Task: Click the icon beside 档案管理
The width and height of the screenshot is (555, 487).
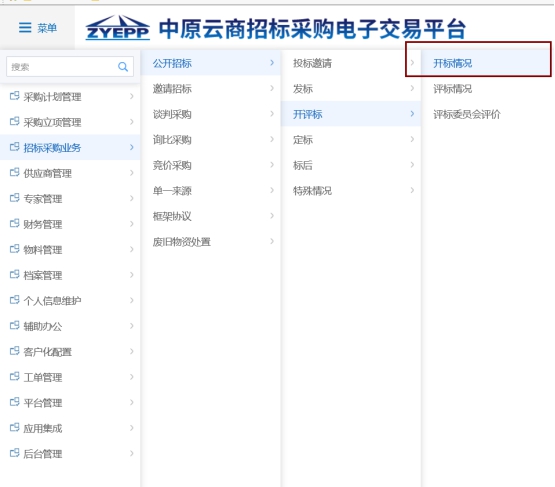Action: pos(15,274)
